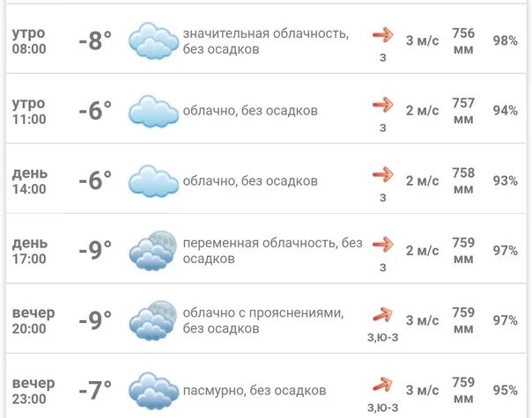Select the moon-and-clouds icon at 17:00
Image resolution: width=532 pixels, height=418 pixels.
153,251
